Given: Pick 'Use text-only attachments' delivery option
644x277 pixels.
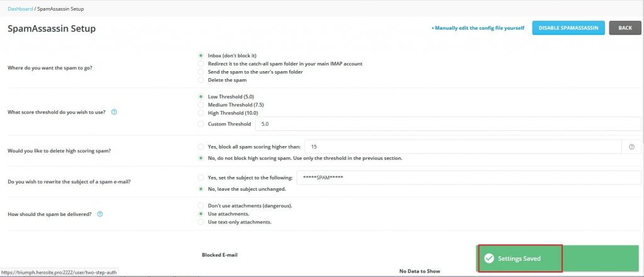Looking at the screenshot, I should click(x=201, y=222).
